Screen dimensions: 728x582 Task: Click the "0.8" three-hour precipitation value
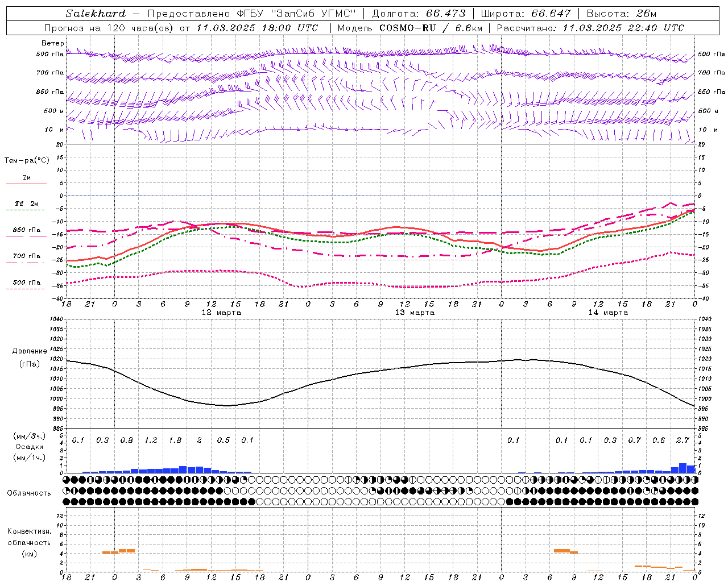point(127,440)
